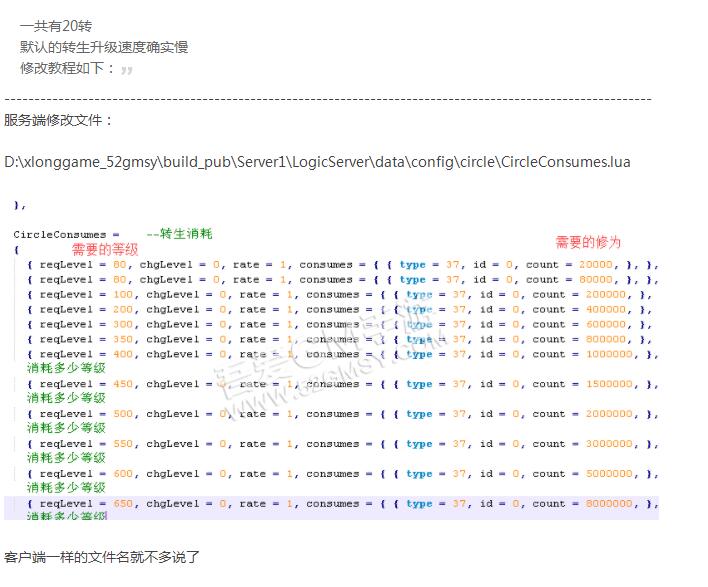Screen dimensions: 708x587
Task: Click the code line with reqLevel = 100
Action: (340, 295)
